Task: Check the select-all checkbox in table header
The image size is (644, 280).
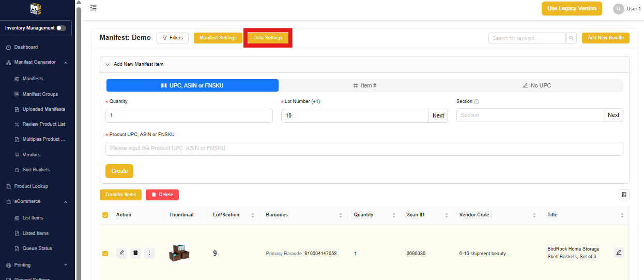Action: click(105, 215)
